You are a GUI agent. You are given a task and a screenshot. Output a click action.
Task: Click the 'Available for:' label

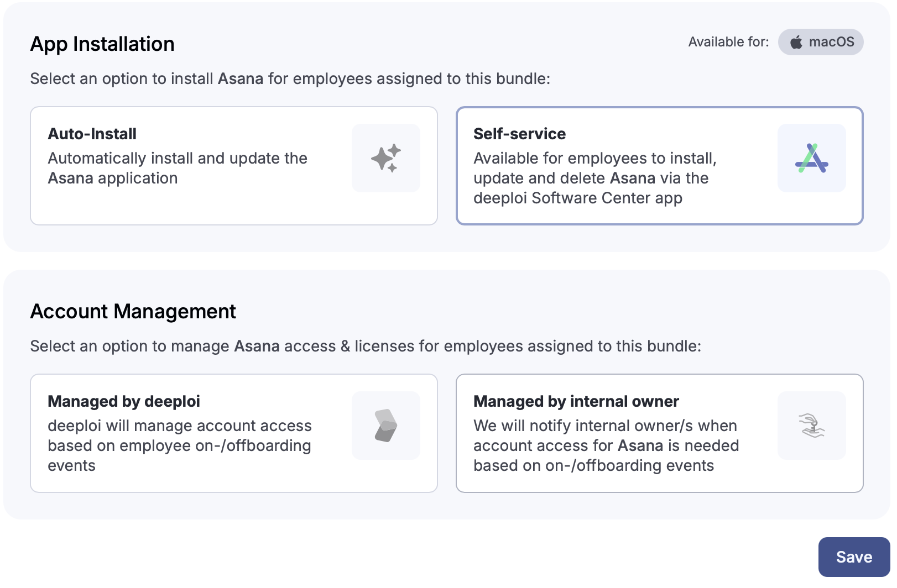pos(728,42)
